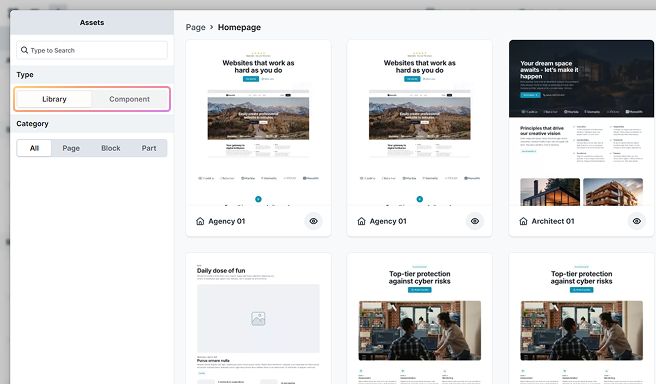Click the Type section label
The width and height of the screenshot is (656, 384).
tap(25, 74)
